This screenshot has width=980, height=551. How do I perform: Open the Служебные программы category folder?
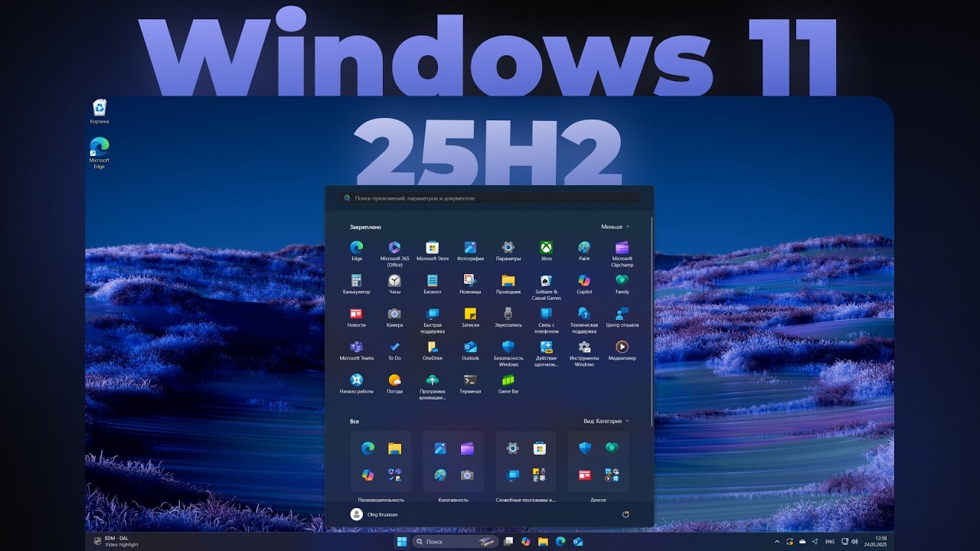(525, 461)
